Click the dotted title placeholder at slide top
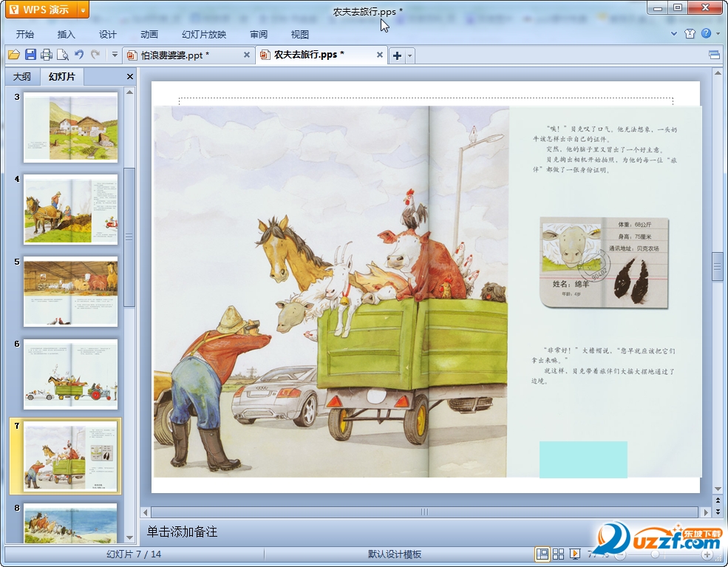The width and height of the screenshot is (728, 567). tap(426, 102)
